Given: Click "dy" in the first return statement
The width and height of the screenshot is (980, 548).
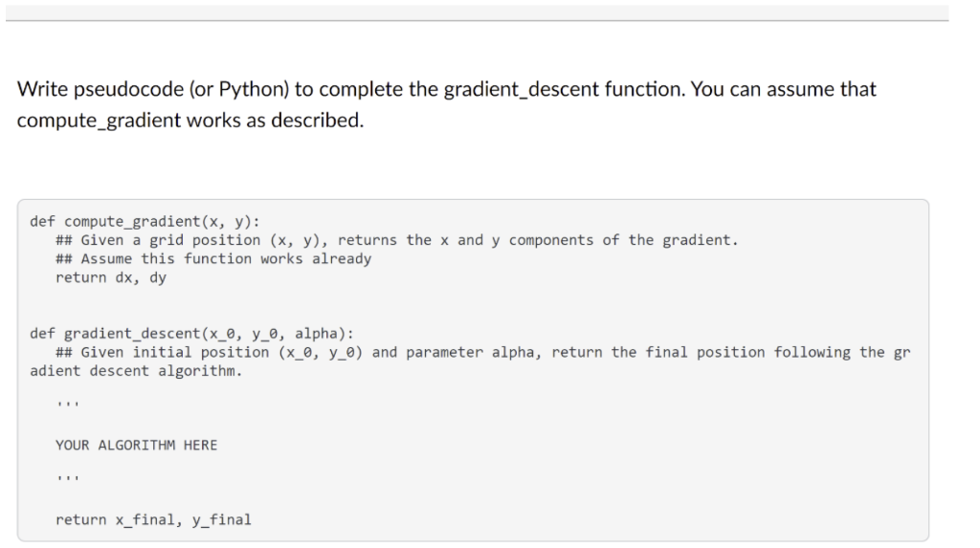Looking at the screenshot, I should click(158, 277).
